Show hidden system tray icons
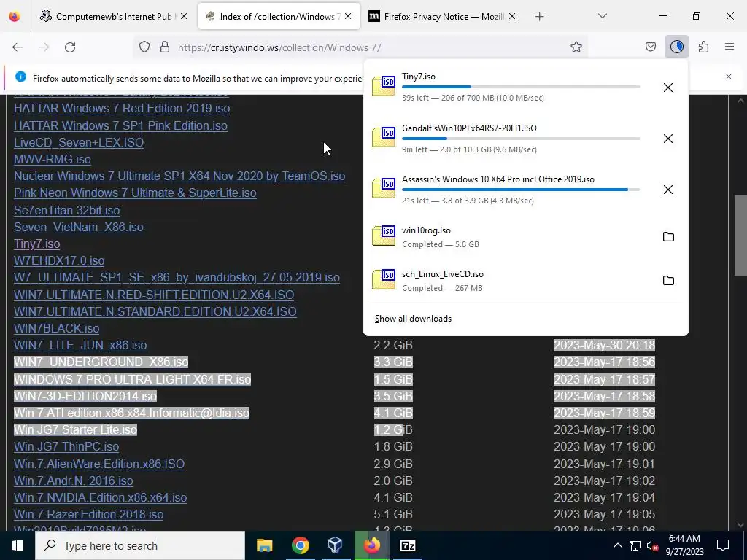Image resolution: width=747 pixels, height=560 pixels. coord(617,545)
